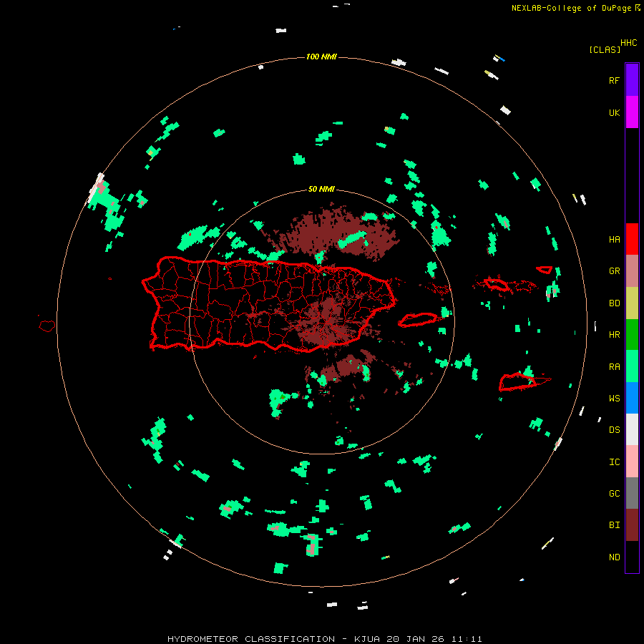Click the IC legend label

(x=614, y=462)
